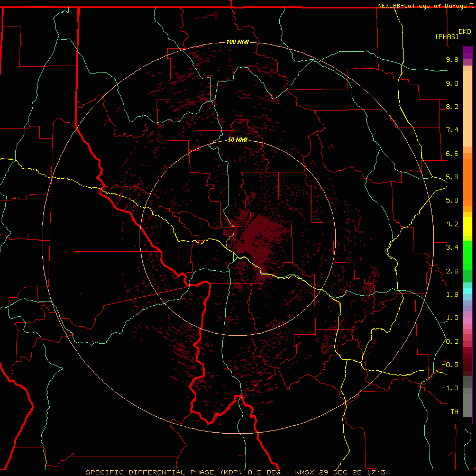Click the 6.6 scale value

tap(452, 153)
